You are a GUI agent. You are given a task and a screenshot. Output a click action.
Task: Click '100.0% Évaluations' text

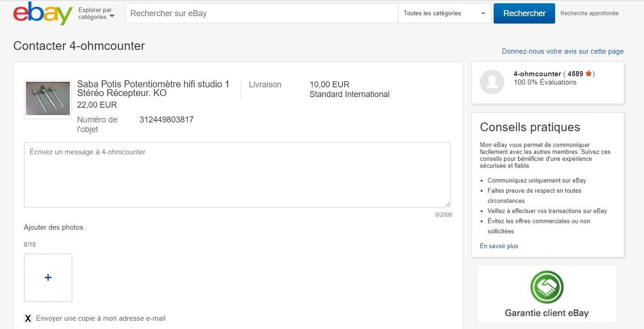pos(545,82)
